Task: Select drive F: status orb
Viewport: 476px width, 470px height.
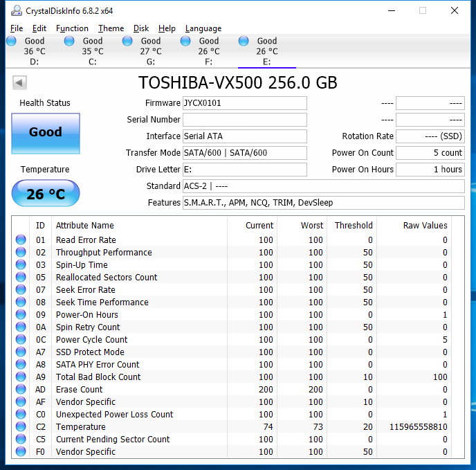Action: tap(185, 42)
